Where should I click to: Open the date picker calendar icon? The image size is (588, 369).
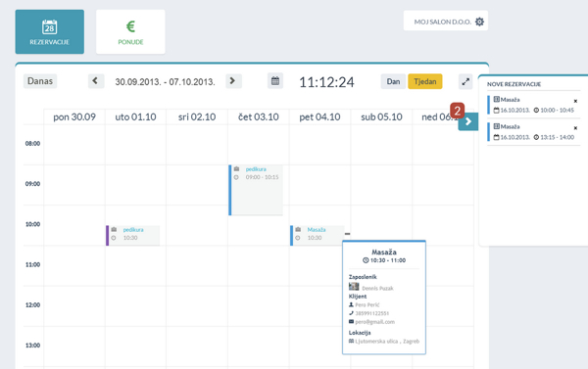pyautogui.click(x=275, y=81)
